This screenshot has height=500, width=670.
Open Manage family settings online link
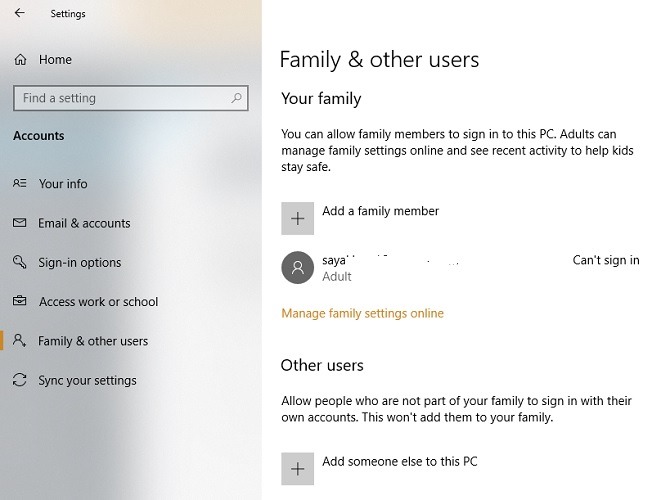[x=362, y=313]
